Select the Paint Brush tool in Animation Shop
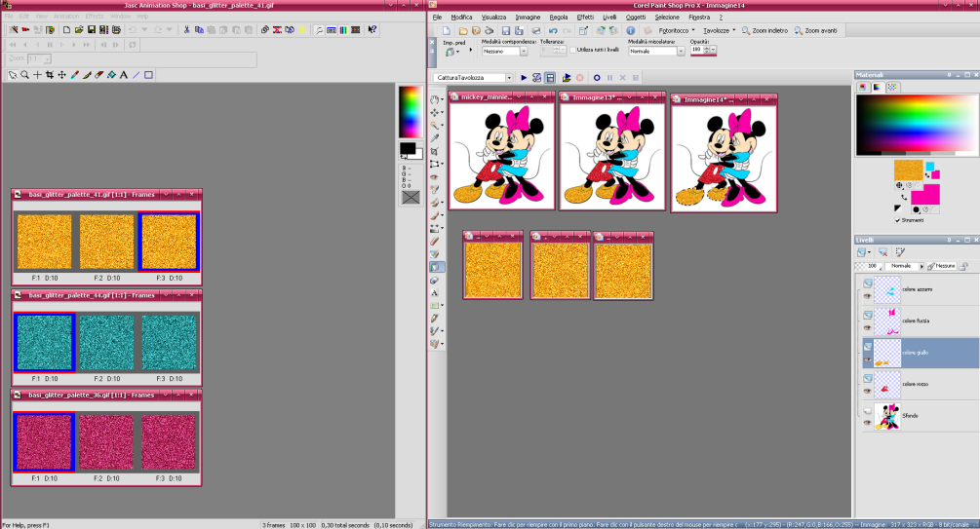The height and width of the screenshot is (529, 980). point(87,75)
